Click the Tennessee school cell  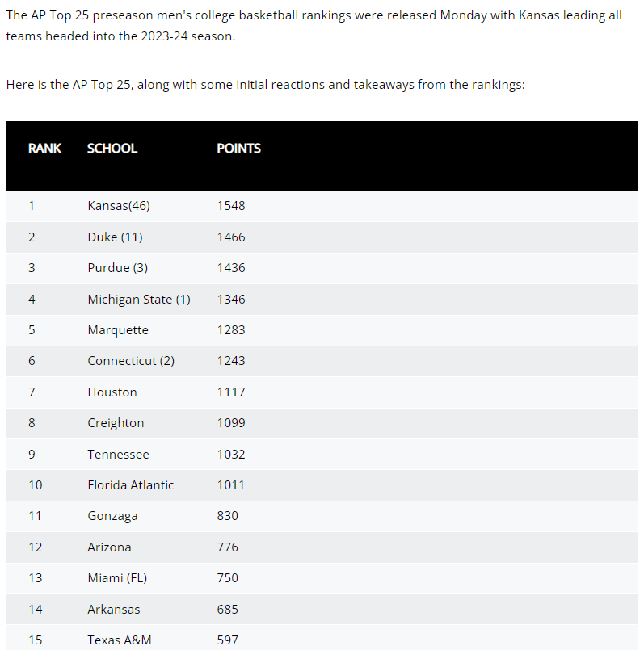coord(118,455)
